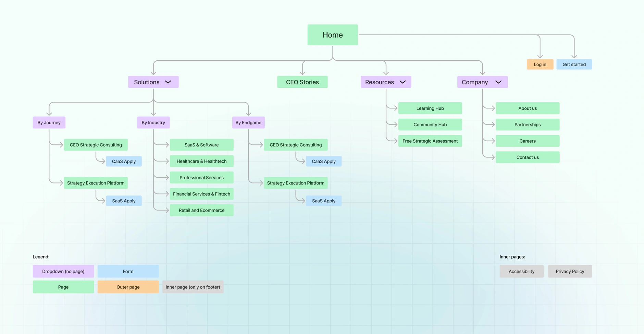This screenshot has width=644, height=334.
Task: Select the Privacy Policy inner page box
Action: coord(570,271)
